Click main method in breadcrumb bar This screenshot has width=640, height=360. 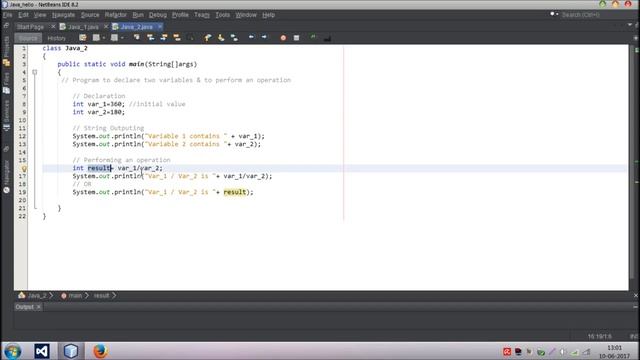click(71, 296)
